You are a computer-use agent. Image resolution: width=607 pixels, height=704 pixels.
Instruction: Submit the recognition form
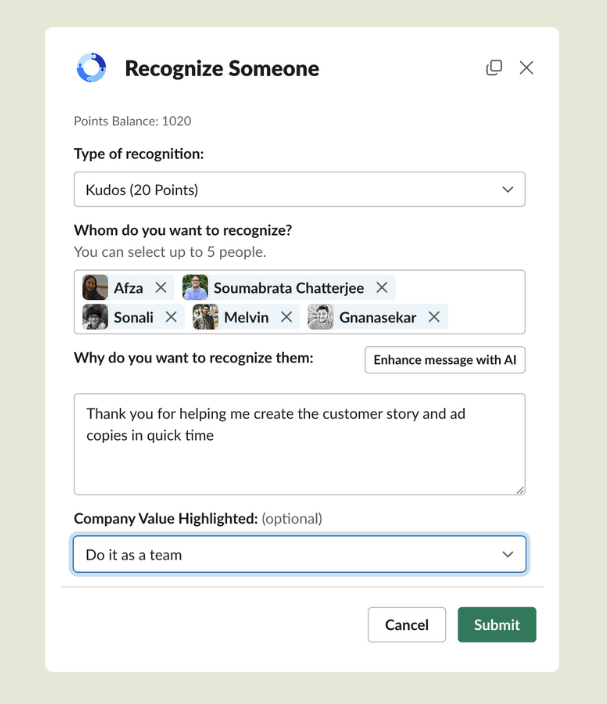tap(497, 625)
